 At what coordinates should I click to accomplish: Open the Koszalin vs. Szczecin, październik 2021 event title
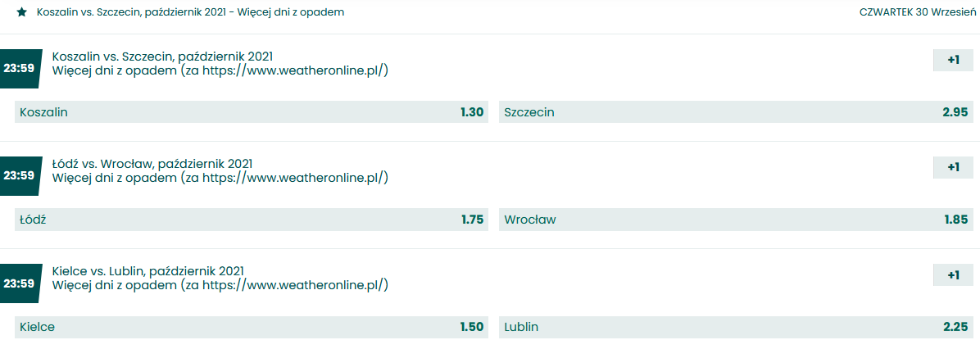[x=162, y=56]
